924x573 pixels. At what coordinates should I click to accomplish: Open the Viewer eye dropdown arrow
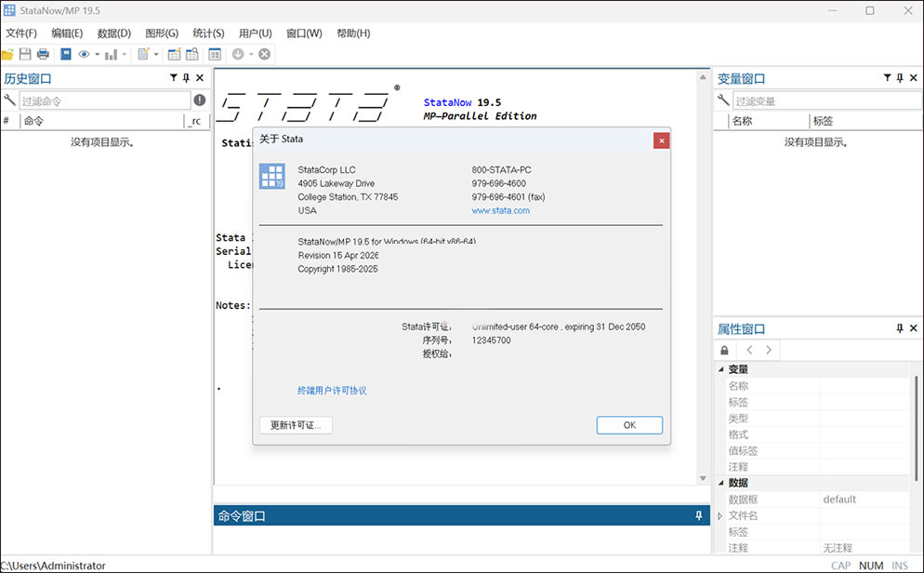coord(98,54)
